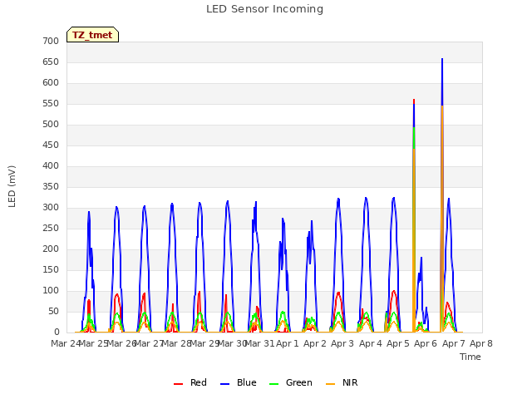532x399 pixels.
Task: Click the Apr 2 x-axis tick label
Action: point(315,343)
